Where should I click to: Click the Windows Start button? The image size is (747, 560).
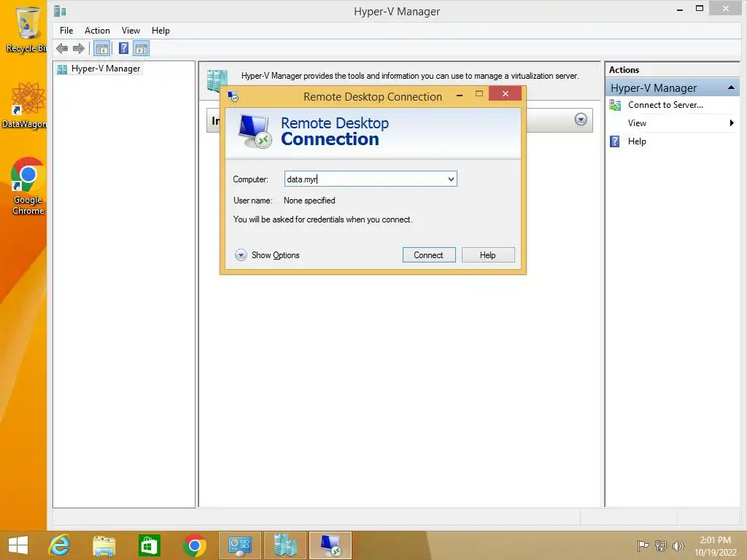18,545
